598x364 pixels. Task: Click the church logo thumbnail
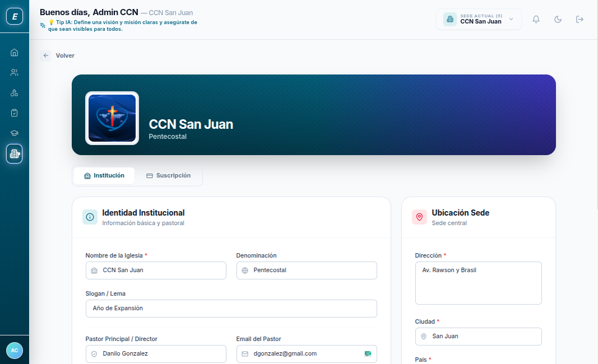point(112,118)
